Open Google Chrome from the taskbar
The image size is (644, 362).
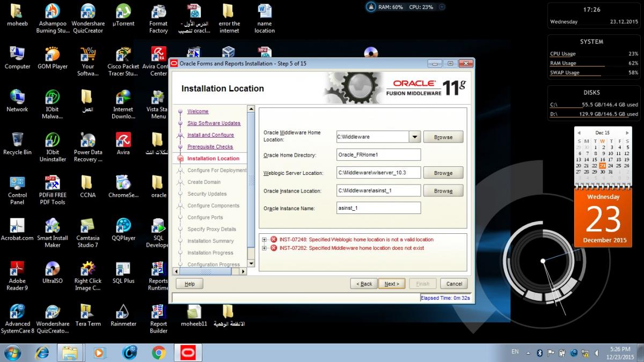[x=158, y=352]
